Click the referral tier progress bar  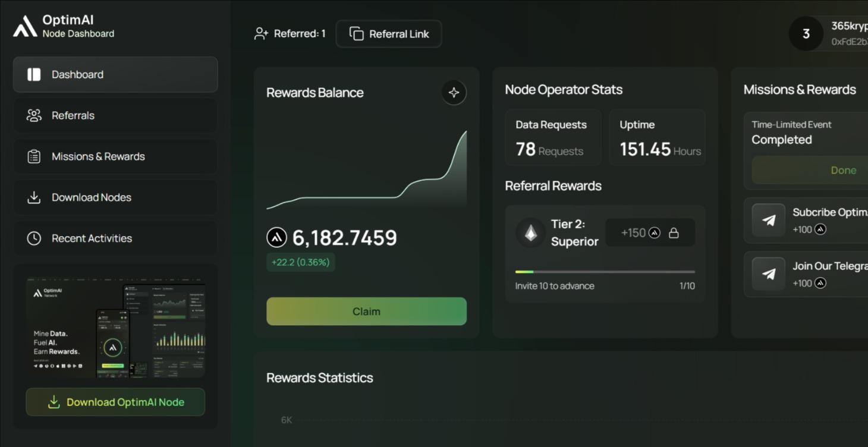pyautogui.click(x=605, y=272)
